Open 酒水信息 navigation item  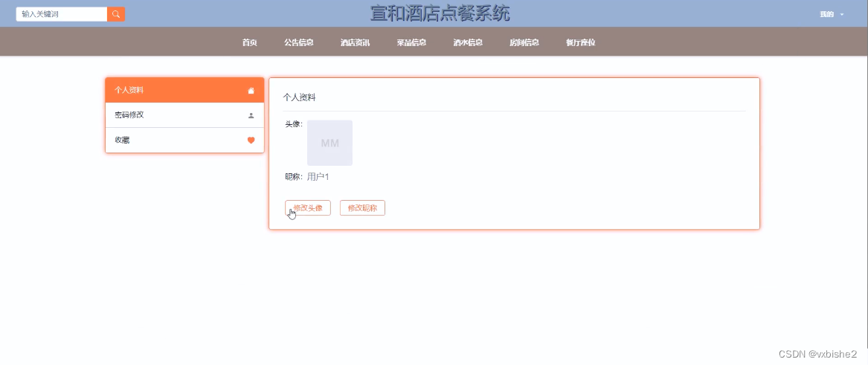point(468,42)
